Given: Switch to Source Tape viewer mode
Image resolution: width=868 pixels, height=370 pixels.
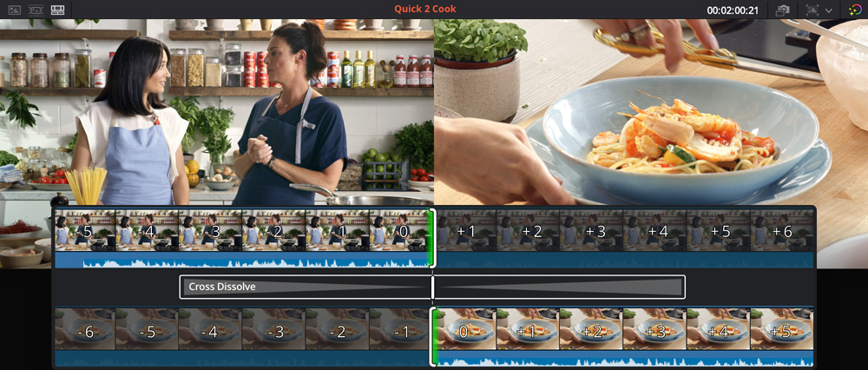Looking at the screenshot, I should coord(36,10).
